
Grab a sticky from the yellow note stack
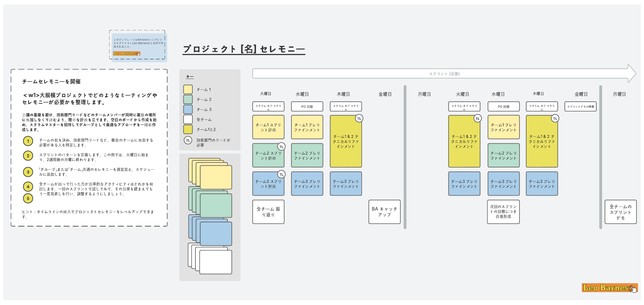(216, 177)
